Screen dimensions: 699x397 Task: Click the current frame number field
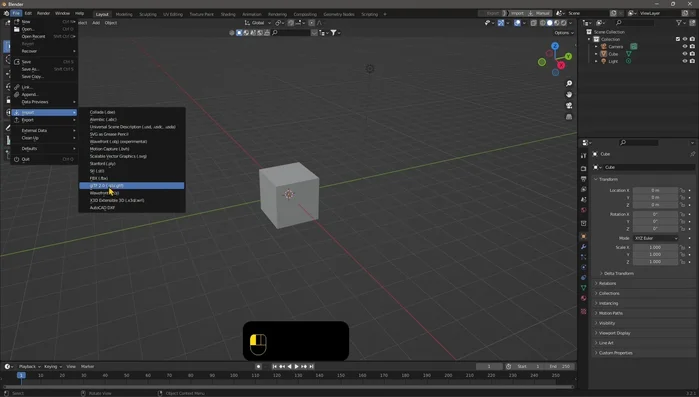tap(489, 366)
